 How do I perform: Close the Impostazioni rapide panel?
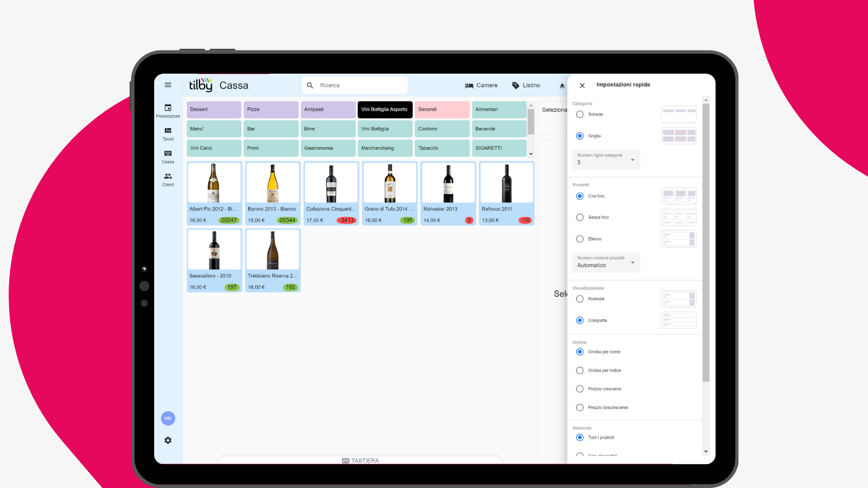click(x=582, y=85)
